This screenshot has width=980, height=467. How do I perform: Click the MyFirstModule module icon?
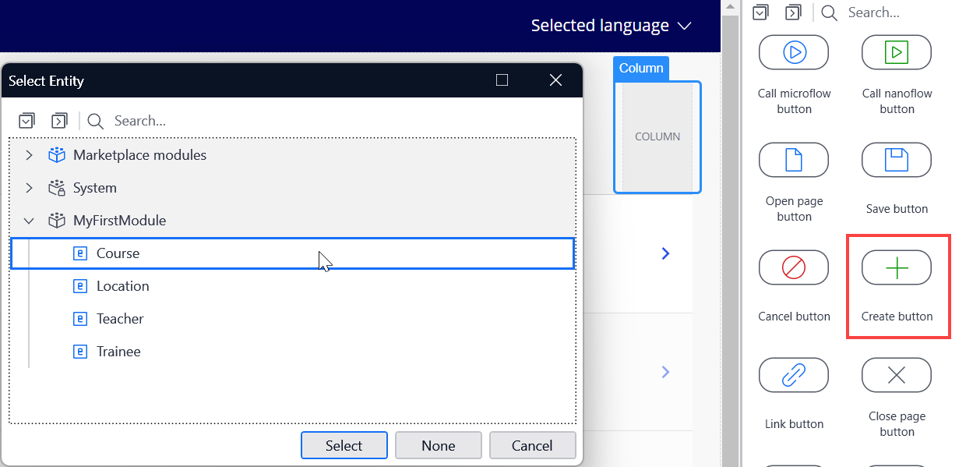[x=57, y=221]
